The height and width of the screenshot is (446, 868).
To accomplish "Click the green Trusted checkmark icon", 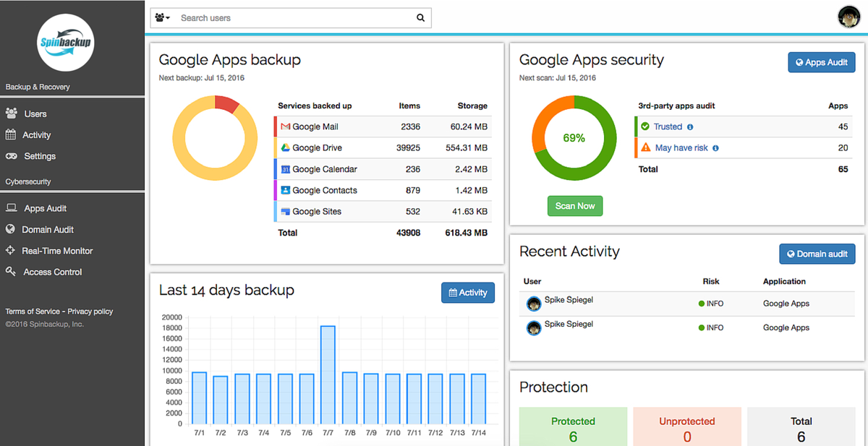I will [645, 126].
